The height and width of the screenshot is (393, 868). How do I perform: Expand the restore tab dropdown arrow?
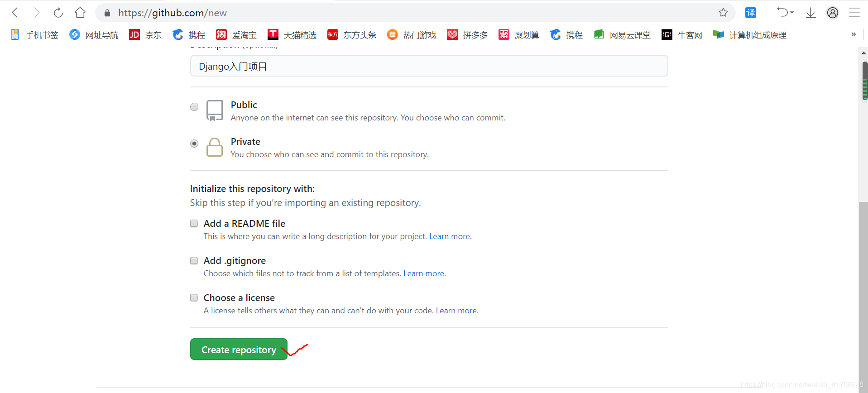point(792,13)
